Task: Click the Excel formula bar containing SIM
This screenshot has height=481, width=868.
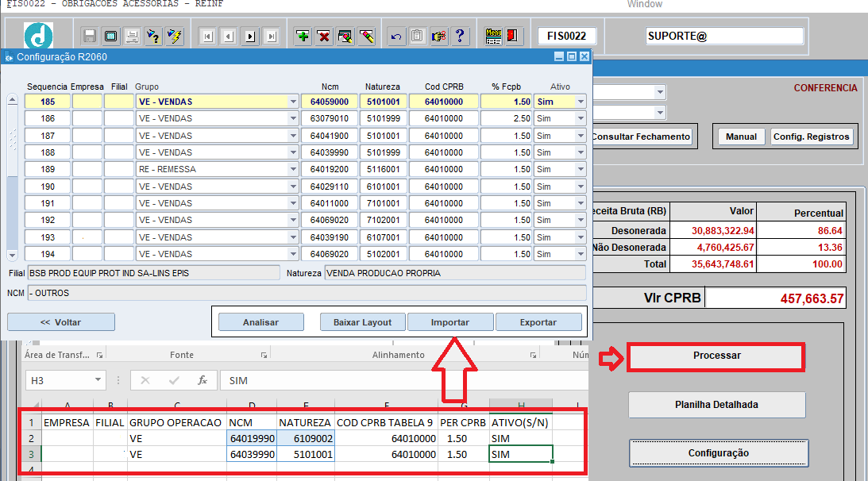Action: [x=404, y=380]
